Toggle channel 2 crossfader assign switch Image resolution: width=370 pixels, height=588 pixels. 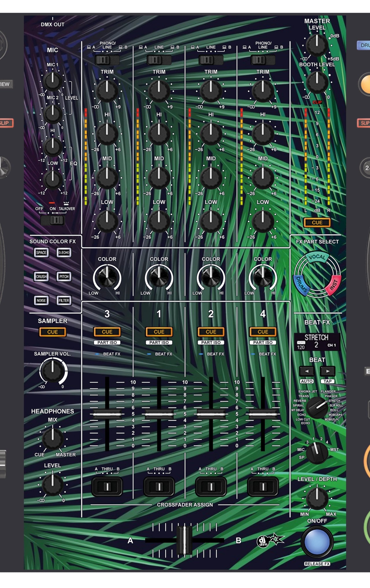tap(211, 487)
